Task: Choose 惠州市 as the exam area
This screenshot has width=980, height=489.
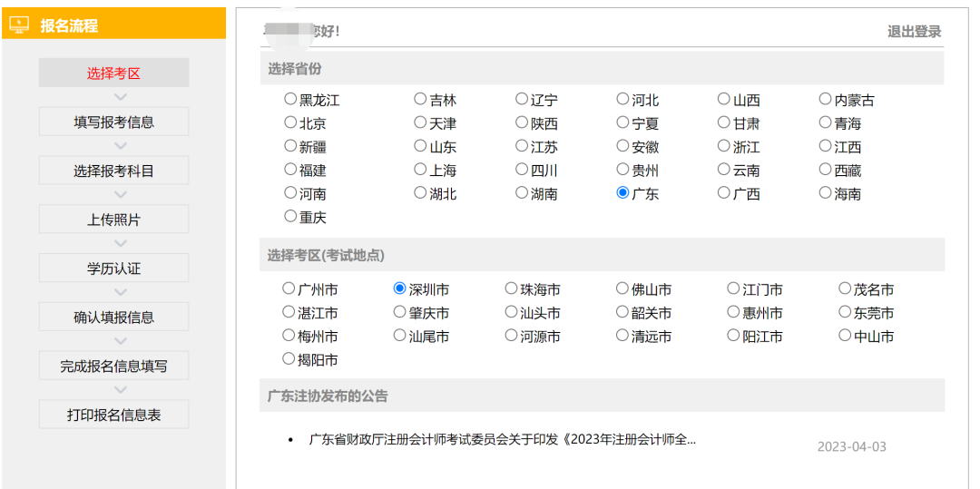Action: pyautogui.click(x=734, y=312)
